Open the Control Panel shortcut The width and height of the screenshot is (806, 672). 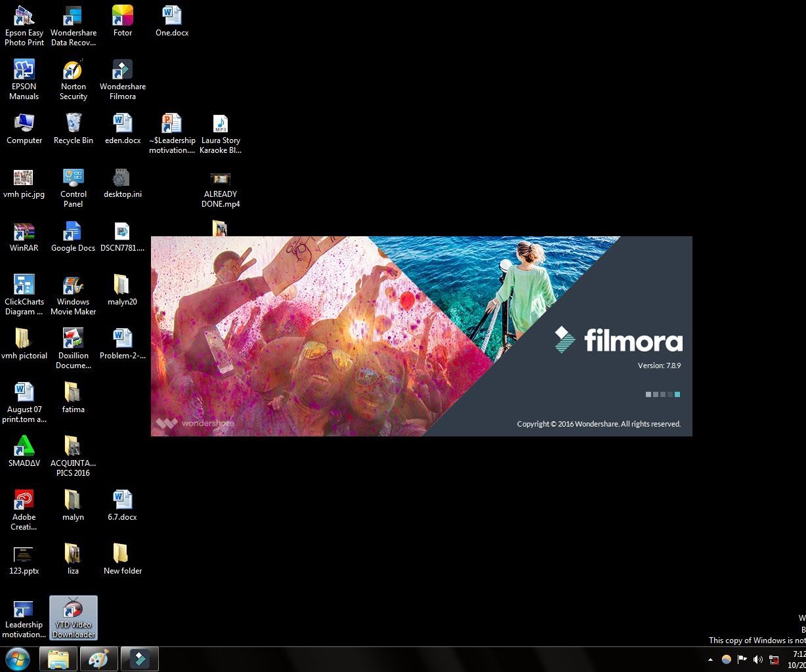click(73, 176)
